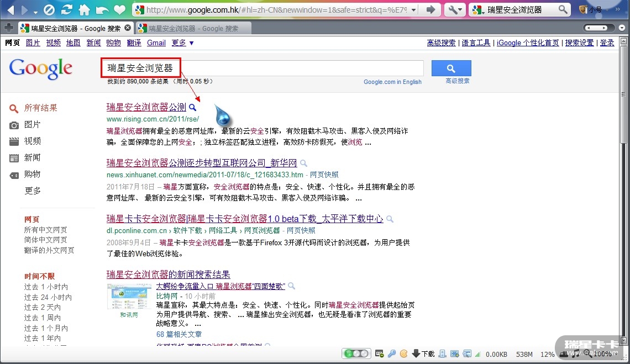
Task: Toggle the green three-light status switch
Action: [x=356, y=354]
